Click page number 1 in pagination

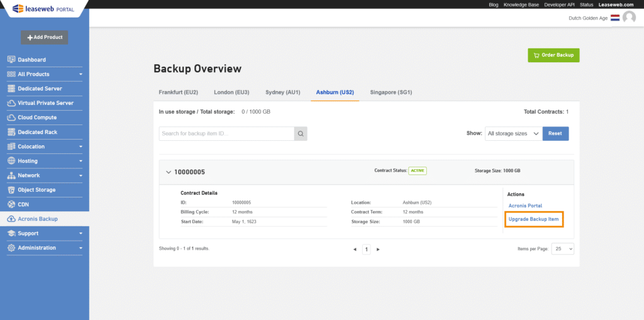367,250
